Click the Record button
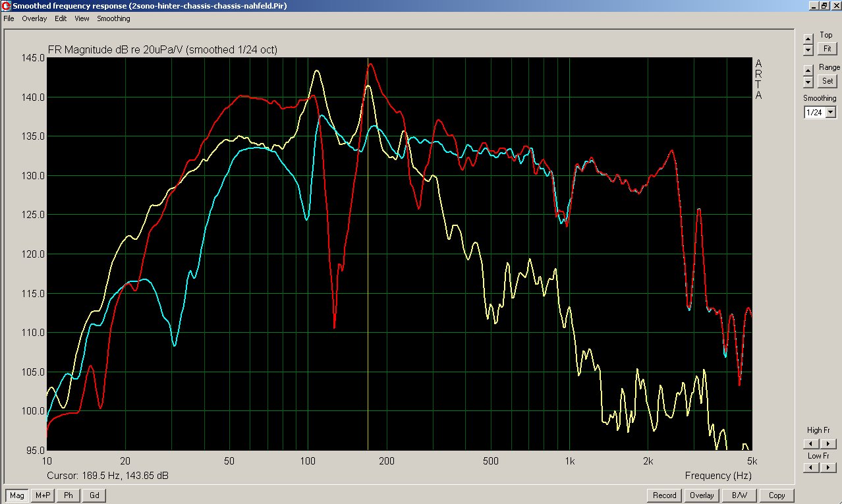842x504 pixels. point(664,495)
